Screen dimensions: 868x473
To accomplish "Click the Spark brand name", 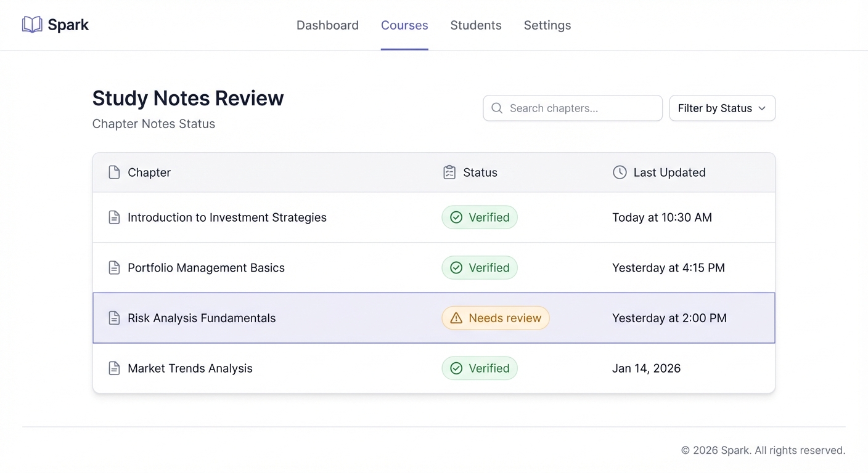I will click(68, 25).
